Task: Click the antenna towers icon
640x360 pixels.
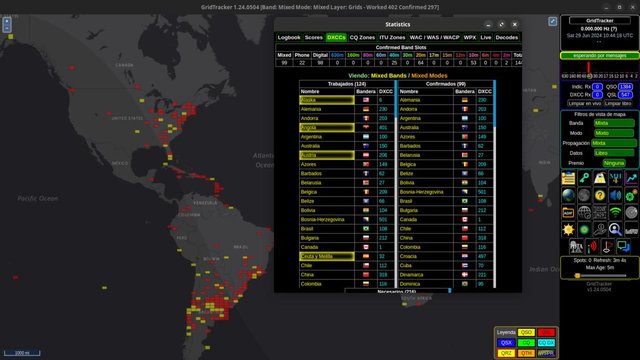Action: (x=576, y=246)
